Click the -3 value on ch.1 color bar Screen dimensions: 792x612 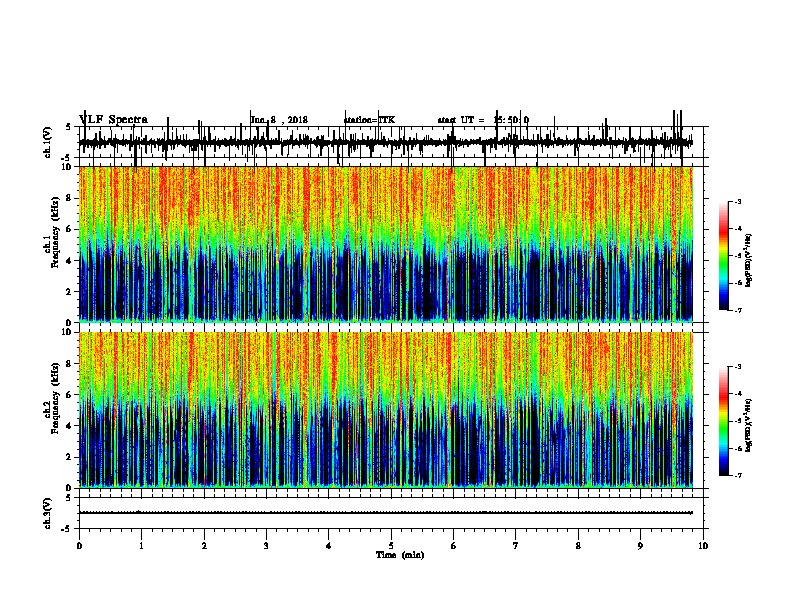click(x=738, y=201)
